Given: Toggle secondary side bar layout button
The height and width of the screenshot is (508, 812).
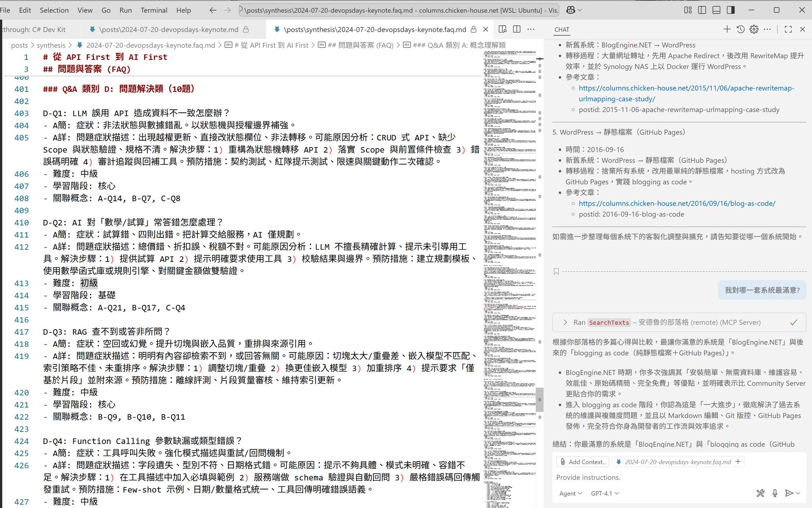Looking at the screenshot, I should click(x=731, y=10).
